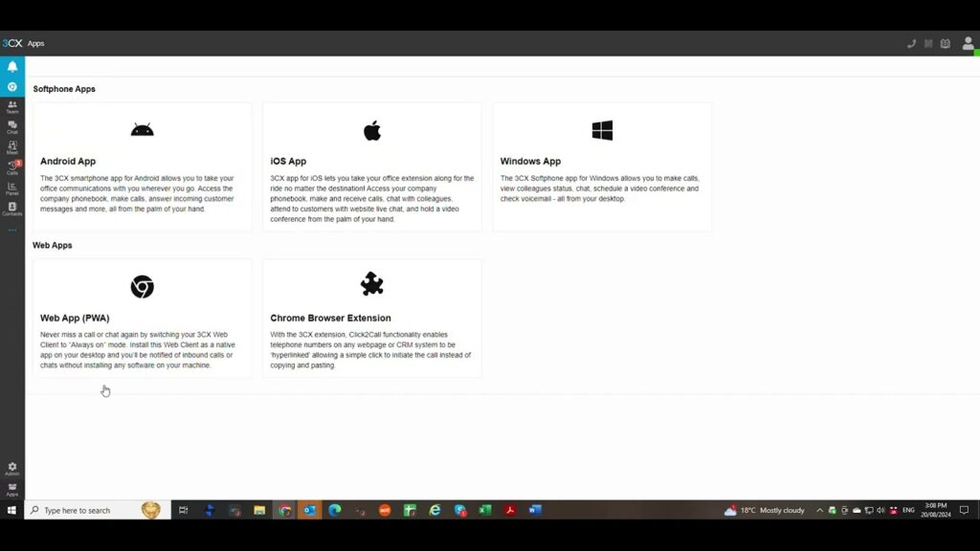
Task: Show hidden system tray icons
Action: pyautogui.click(x=819, y=510)
